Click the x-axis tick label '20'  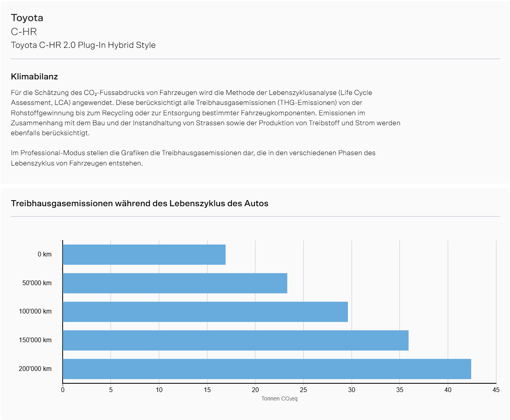[x=255, y=390]
